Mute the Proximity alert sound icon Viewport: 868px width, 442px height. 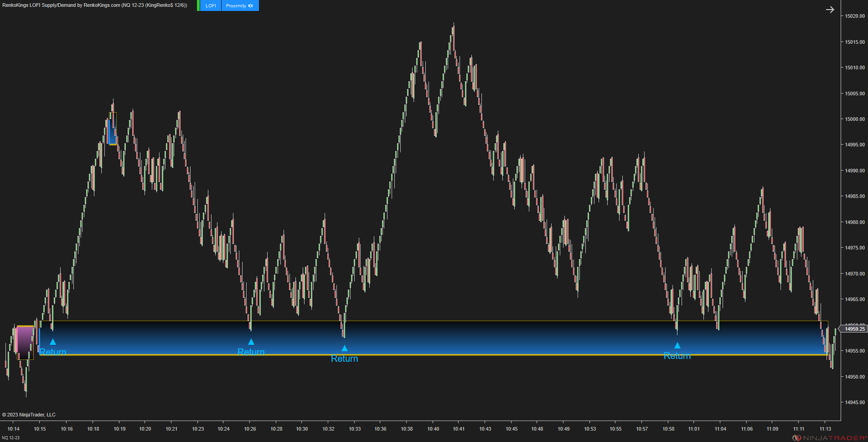point(251,5)
